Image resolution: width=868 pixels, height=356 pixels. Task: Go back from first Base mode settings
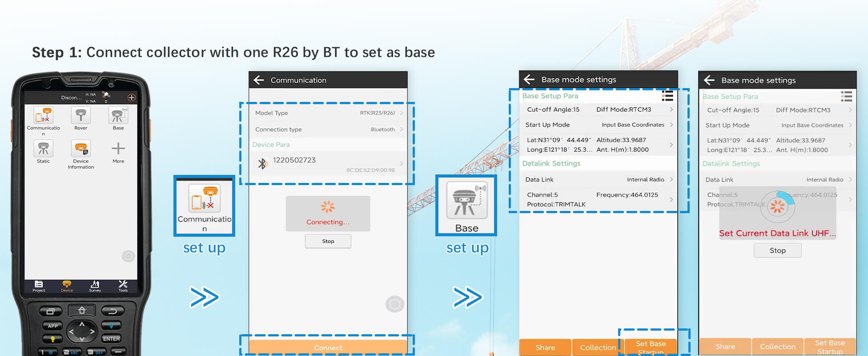(x=529, y=80)
